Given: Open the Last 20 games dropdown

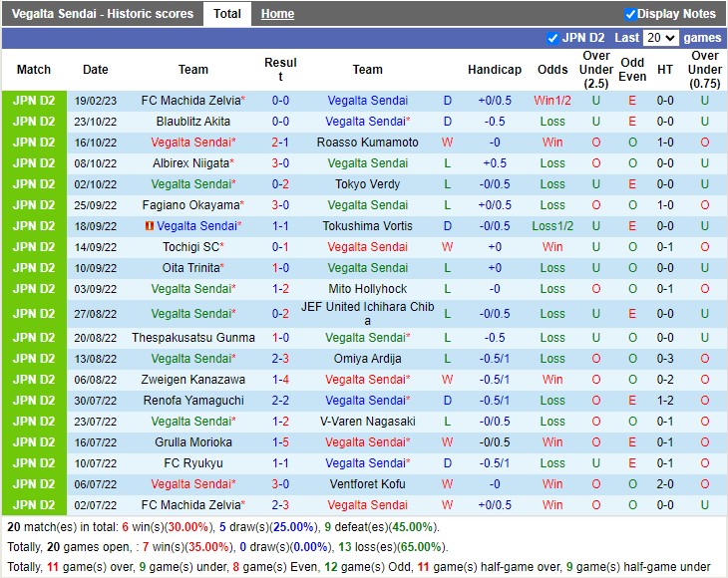Looking at the screenshot, I should [x=660, y=38].
